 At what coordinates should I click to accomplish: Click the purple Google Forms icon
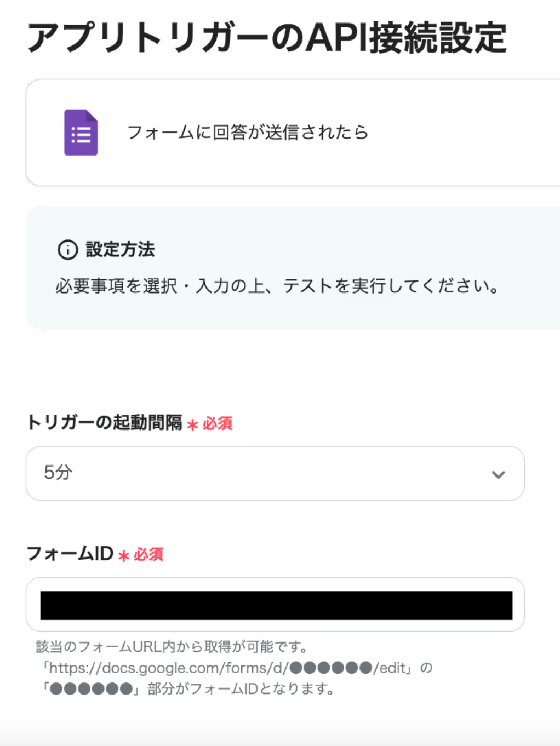coord(81,133)
